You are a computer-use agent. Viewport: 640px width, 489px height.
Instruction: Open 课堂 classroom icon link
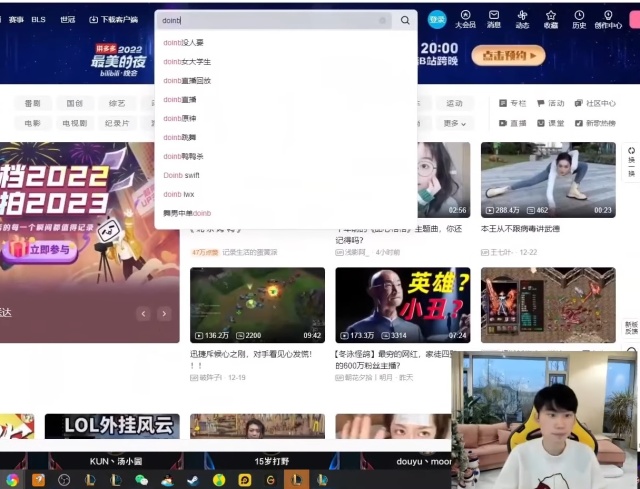(x=550, y=123)
